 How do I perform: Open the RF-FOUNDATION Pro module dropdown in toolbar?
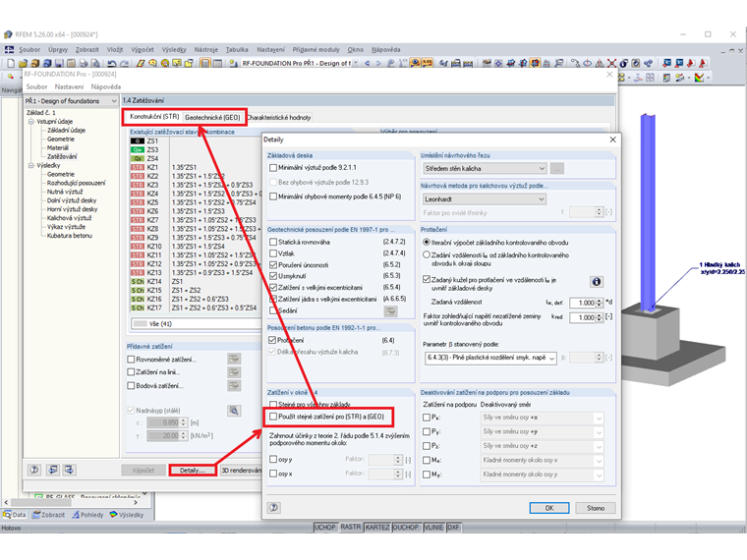355,63
